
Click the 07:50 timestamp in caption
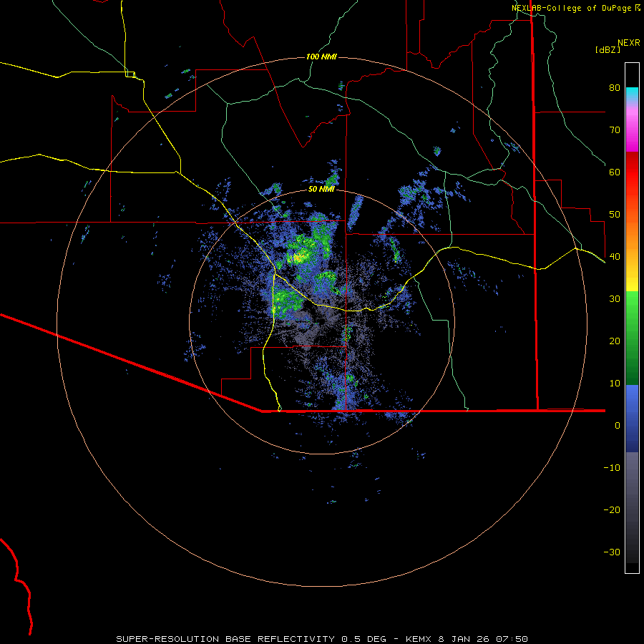(x=512, y=639)
